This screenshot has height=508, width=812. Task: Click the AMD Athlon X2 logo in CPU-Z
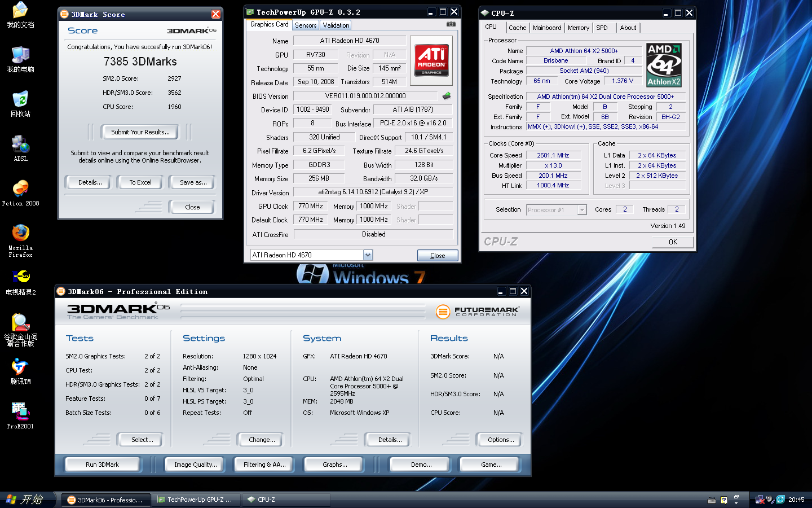pyautogui.click(x=664, y=65)
